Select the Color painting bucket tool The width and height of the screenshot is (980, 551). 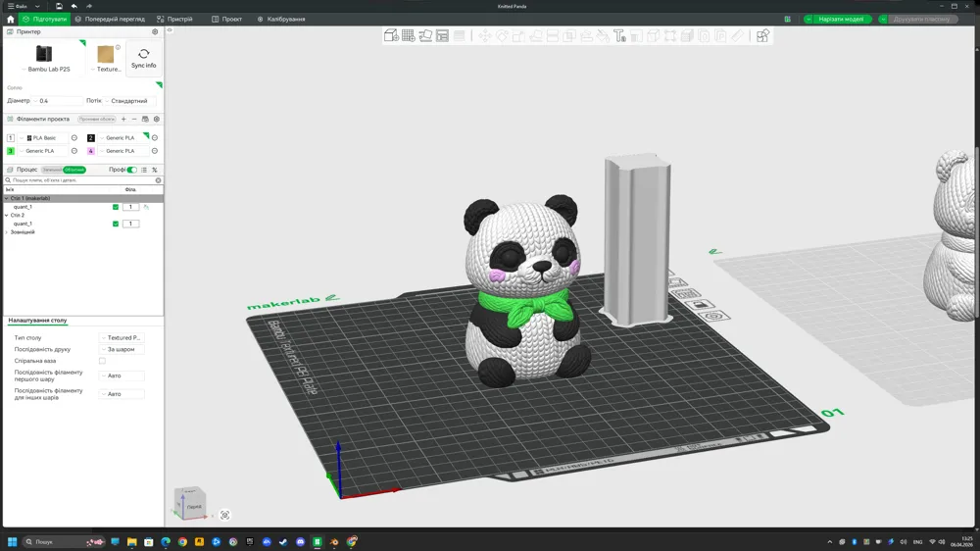603,35
